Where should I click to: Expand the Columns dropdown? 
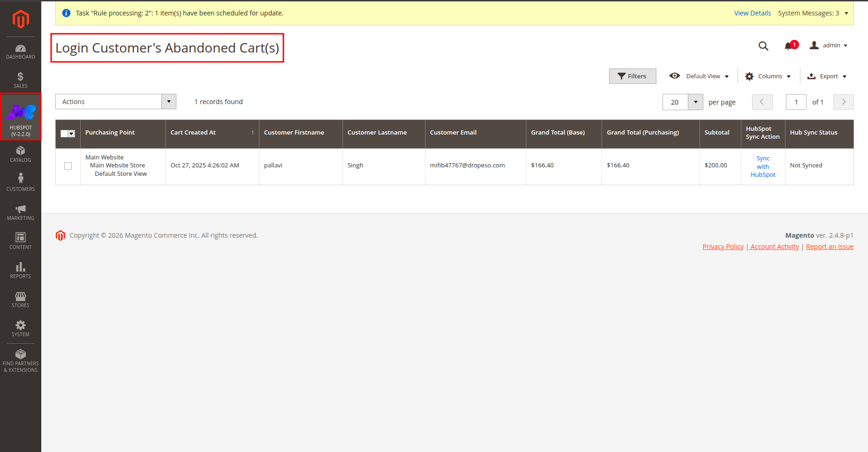768,76
